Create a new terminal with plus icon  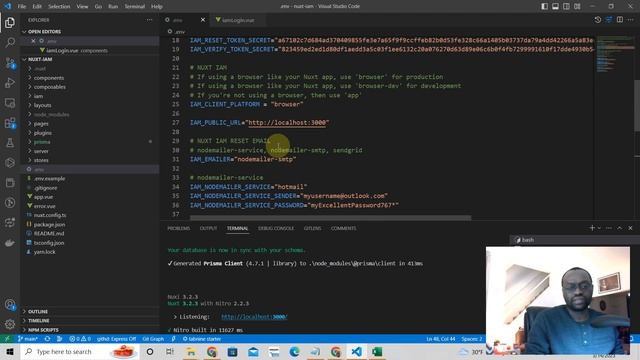[592, 228]
